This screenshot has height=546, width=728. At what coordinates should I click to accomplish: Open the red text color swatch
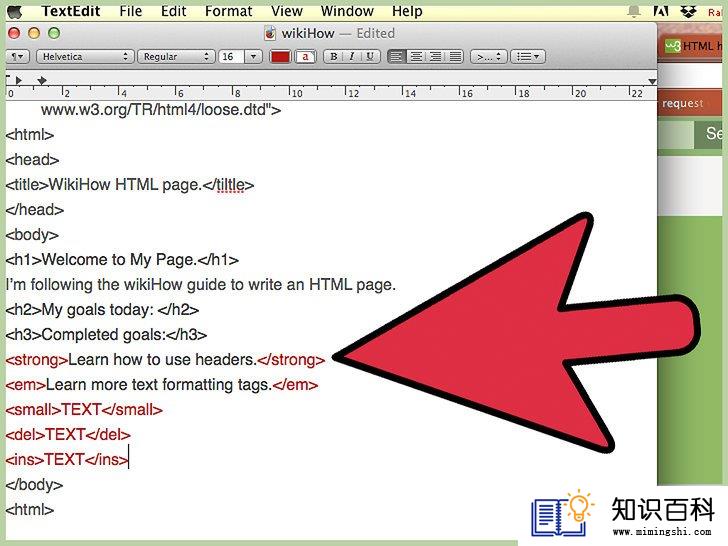pos(280,57)
